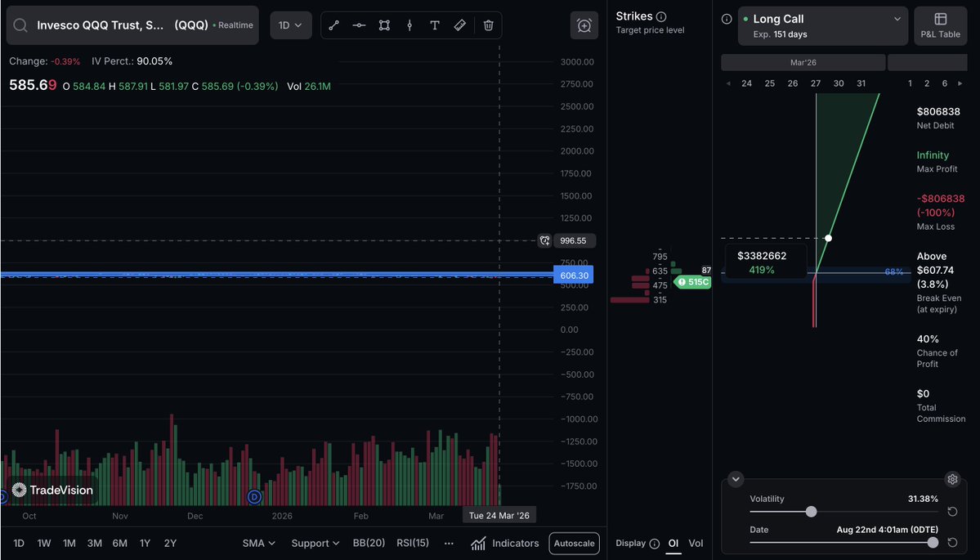Screen dimensions: 980x560
Task: Click the 515C strike marker
Action: pos(693,282)
